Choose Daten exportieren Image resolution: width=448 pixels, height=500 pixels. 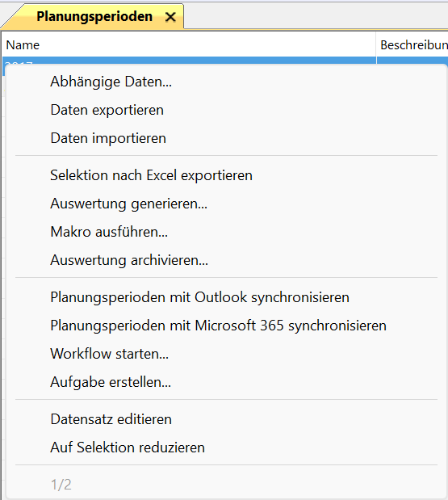point(107,110)
